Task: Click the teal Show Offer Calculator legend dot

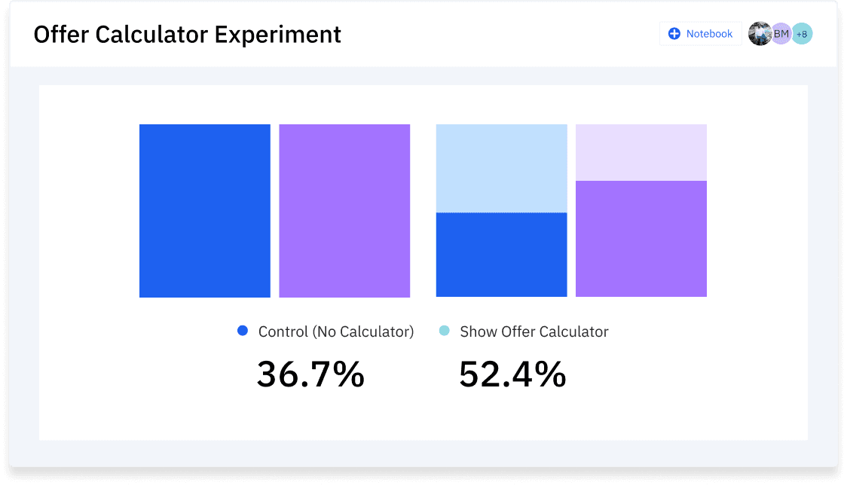Action: coord(445,331)
